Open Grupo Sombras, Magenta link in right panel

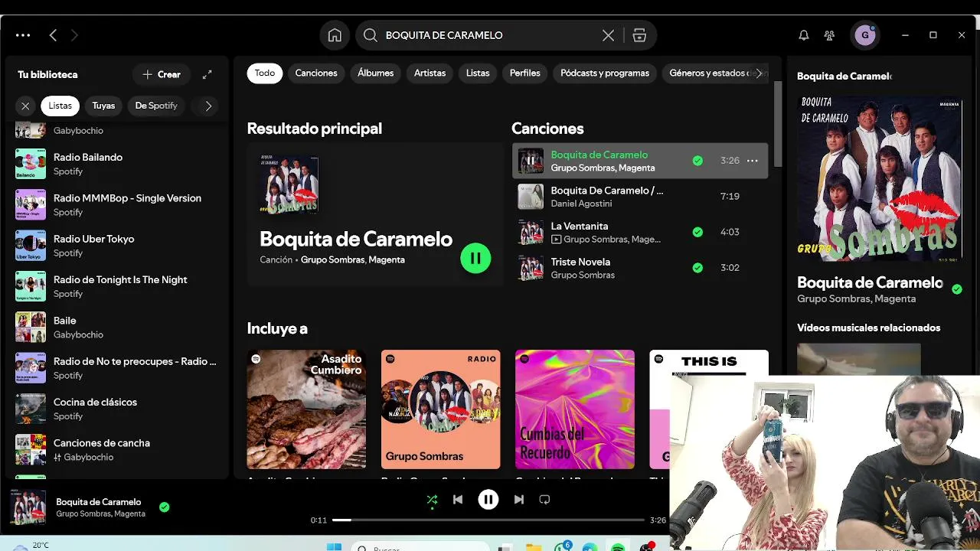[856, 298]
